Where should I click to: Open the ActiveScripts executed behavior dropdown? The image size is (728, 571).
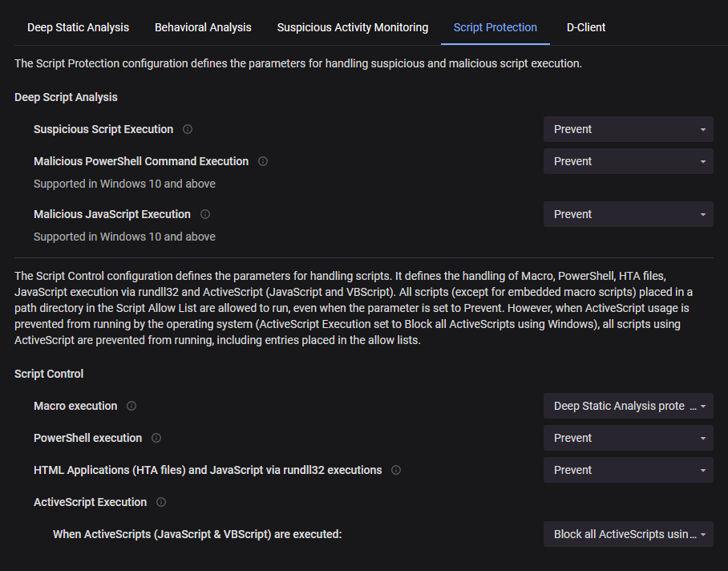point(628,534)
